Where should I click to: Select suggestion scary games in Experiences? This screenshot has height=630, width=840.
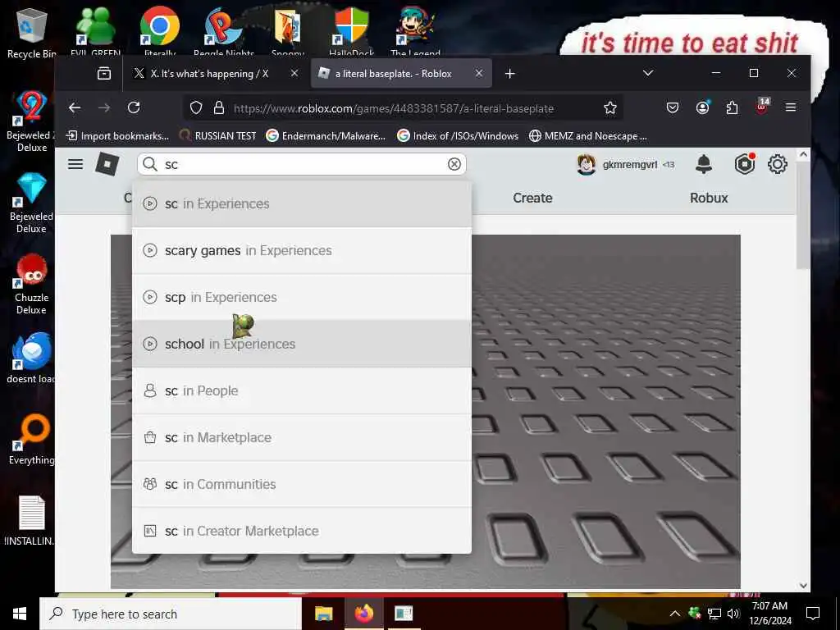click(302, 251)
